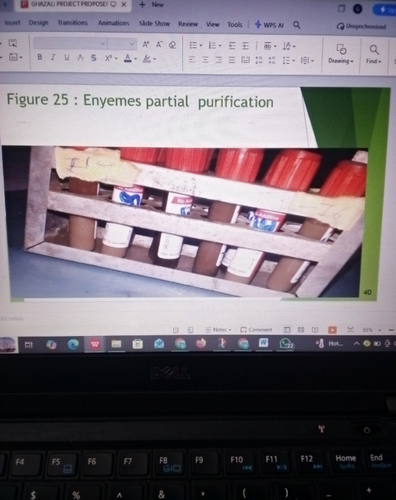Start slideshow from status bar play button
This screenshot has width=396, height=500.
point(332,330)
